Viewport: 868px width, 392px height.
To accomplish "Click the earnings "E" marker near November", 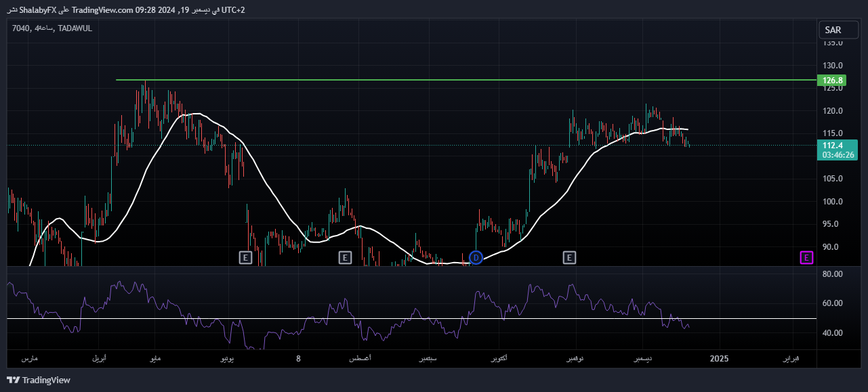I will [x=569, y=257].
